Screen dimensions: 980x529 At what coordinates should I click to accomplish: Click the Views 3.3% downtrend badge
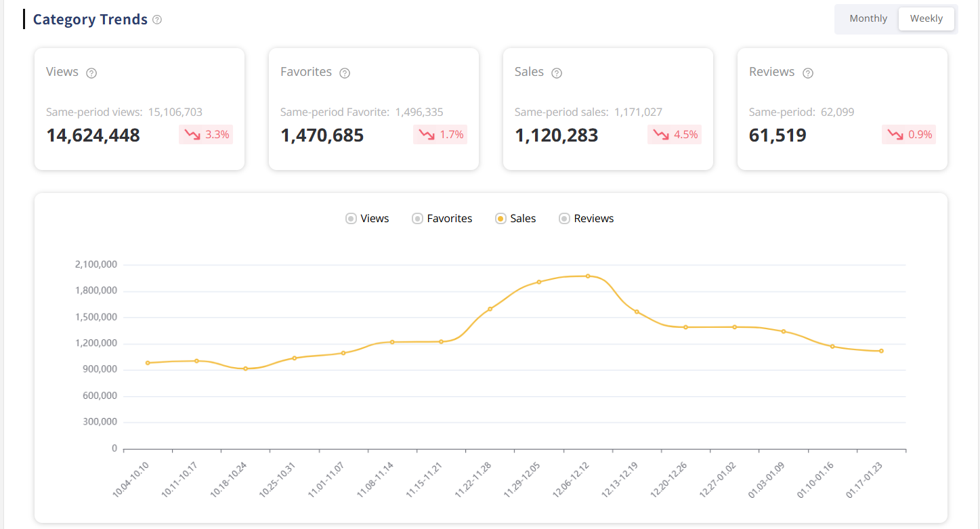tap(206, 135)
